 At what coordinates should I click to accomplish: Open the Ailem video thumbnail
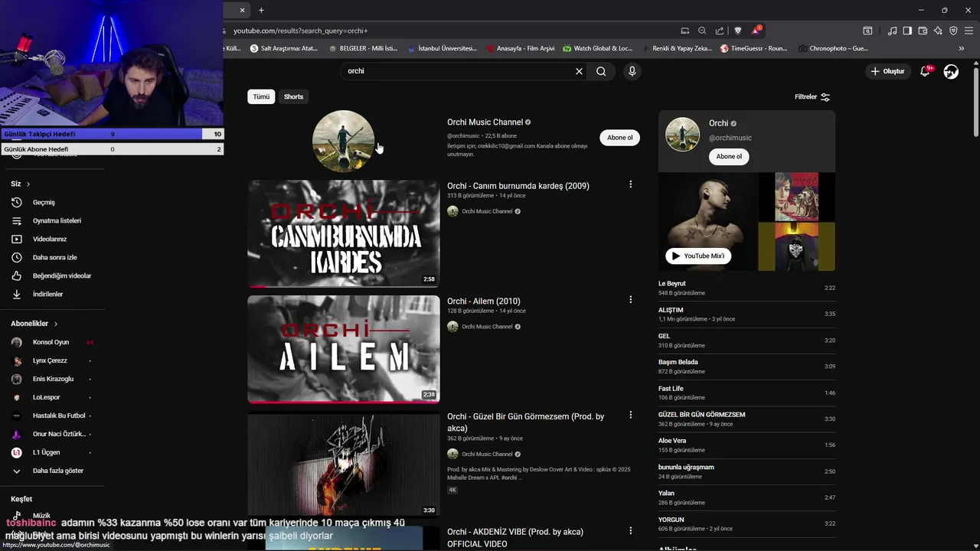coord(344,349)
